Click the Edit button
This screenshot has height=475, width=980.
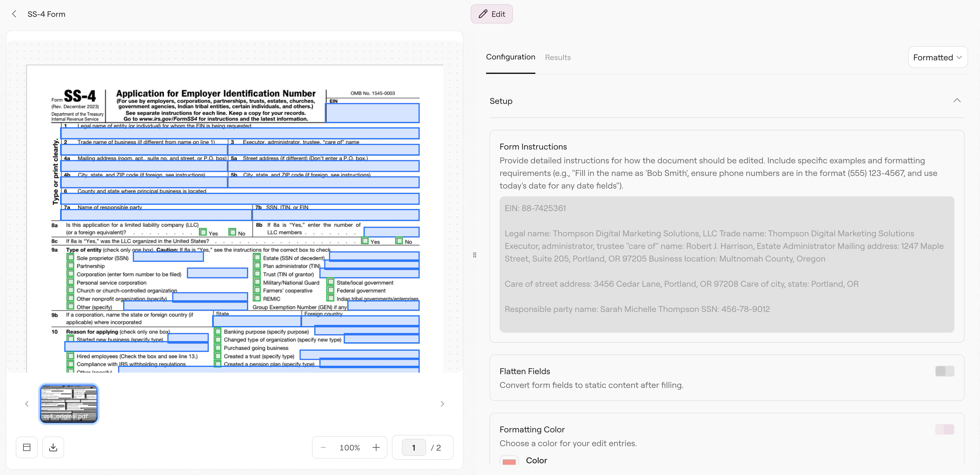(492, 14)
